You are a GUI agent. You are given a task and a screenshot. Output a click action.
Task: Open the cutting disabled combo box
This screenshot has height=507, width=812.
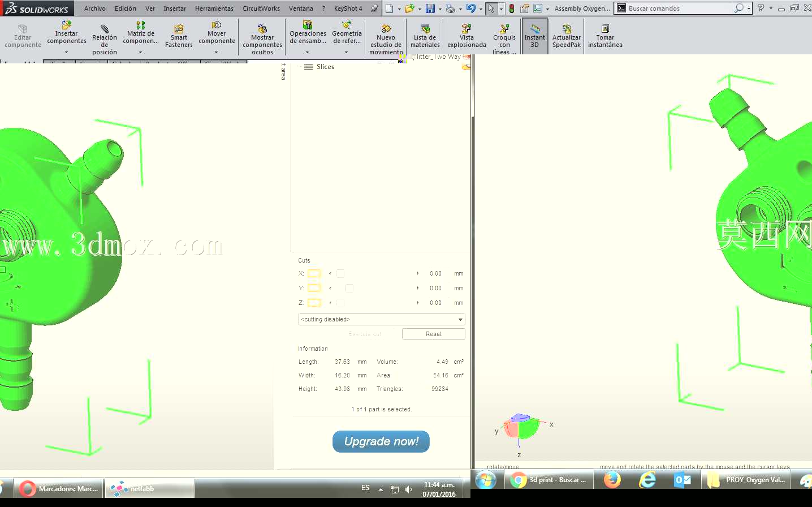point(382,319)
